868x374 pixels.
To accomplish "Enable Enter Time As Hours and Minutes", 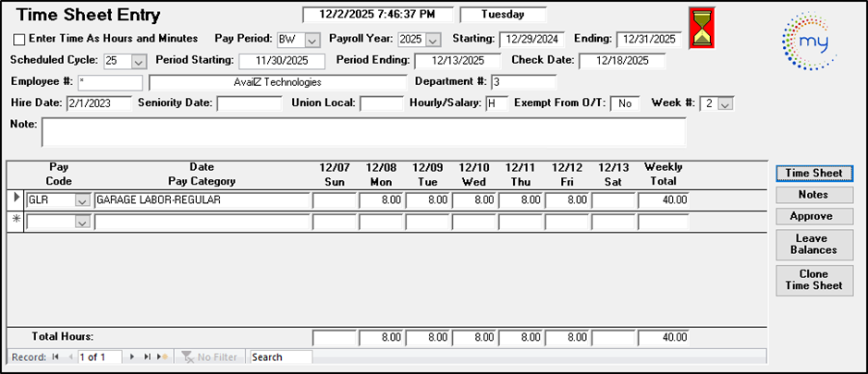I will pyautogui.click(x=19, y=40).
